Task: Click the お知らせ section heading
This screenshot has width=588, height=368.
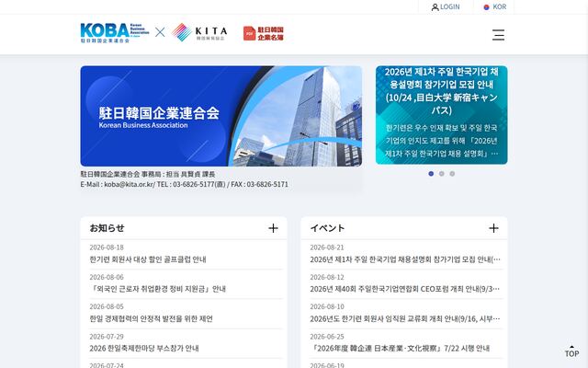Action: (x=107, y=228)
